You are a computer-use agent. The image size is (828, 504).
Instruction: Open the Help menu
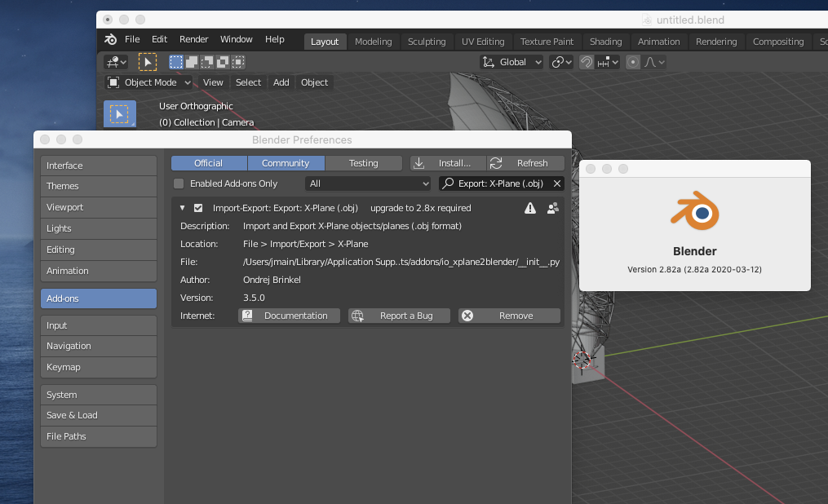(275, 40)
